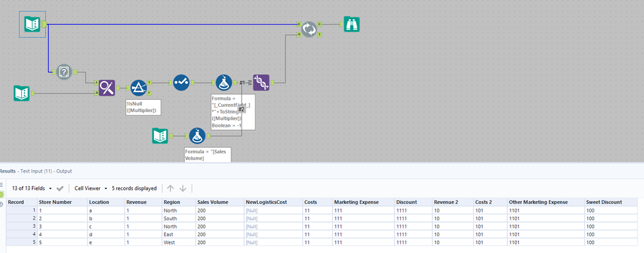644x253 pixels.
Task: Select the Filter tool on the canvas
Action: (x=139, y=88)
